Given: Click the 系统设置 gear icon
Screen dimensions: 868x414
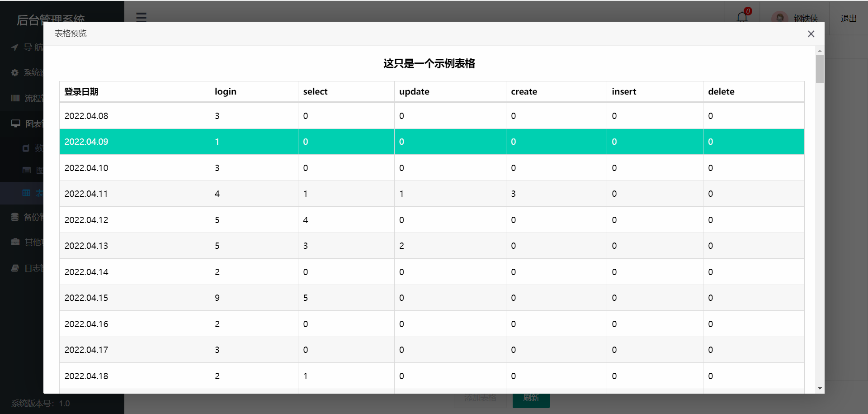Looking at the screenshot, I should [15, 72].
